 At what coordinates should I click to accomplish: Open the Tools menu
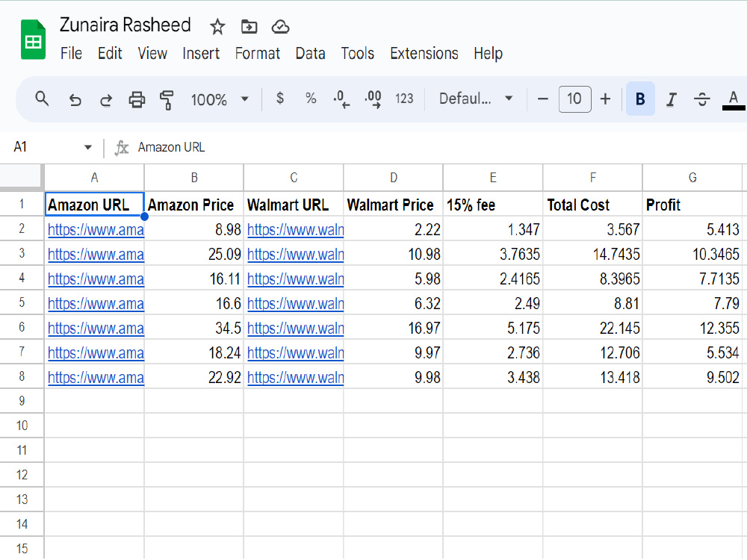[357, 53]
